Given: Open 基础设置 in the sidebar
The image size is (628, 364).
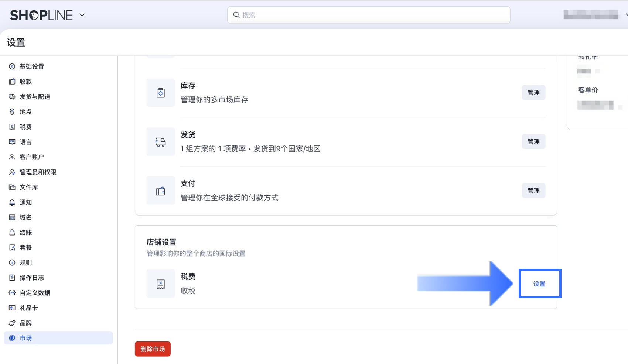Looking at the screenshot, I should (32, 66).
